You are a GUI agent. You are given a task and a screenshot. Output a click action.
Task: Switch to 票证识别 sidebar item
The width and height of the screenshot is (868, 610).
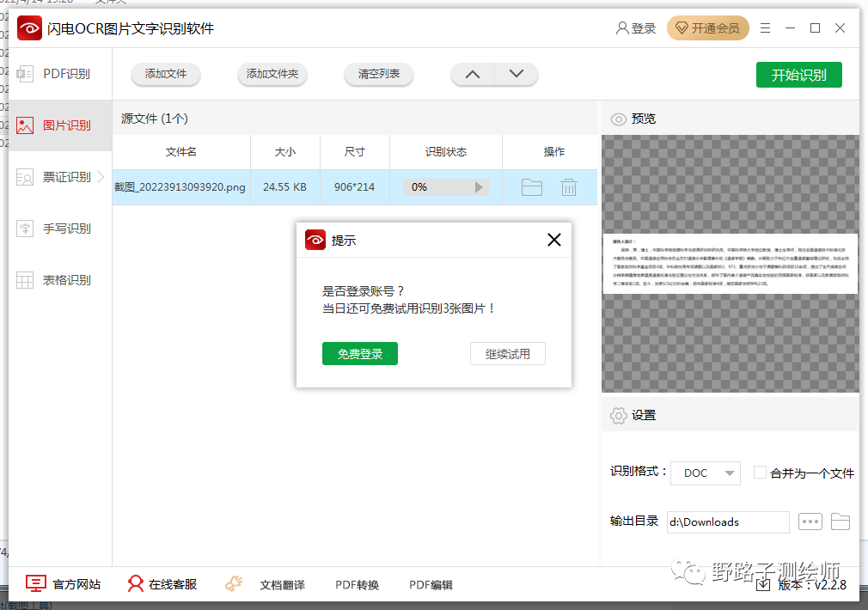coord(60,177)
